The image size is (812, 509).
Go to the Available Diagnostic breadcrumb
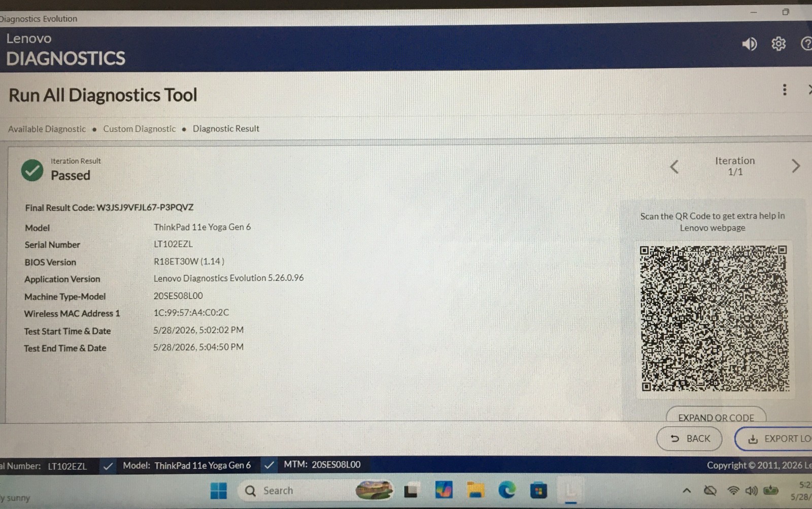point(47,129)
